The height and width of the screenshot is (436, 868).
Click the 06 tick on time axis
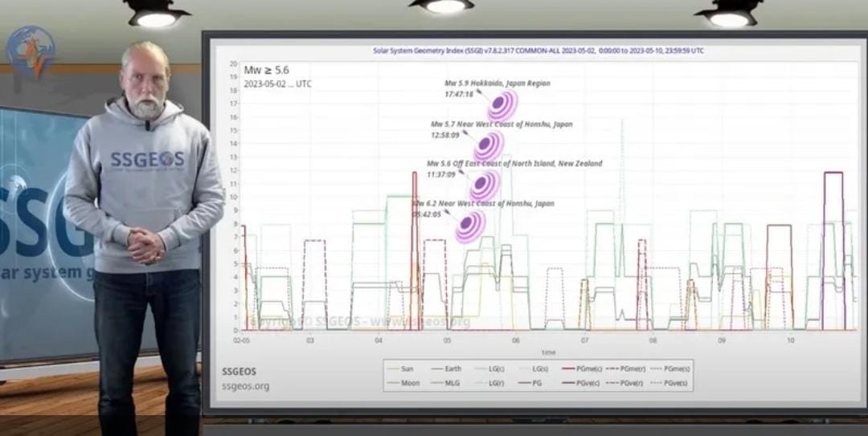click(516, 340)
